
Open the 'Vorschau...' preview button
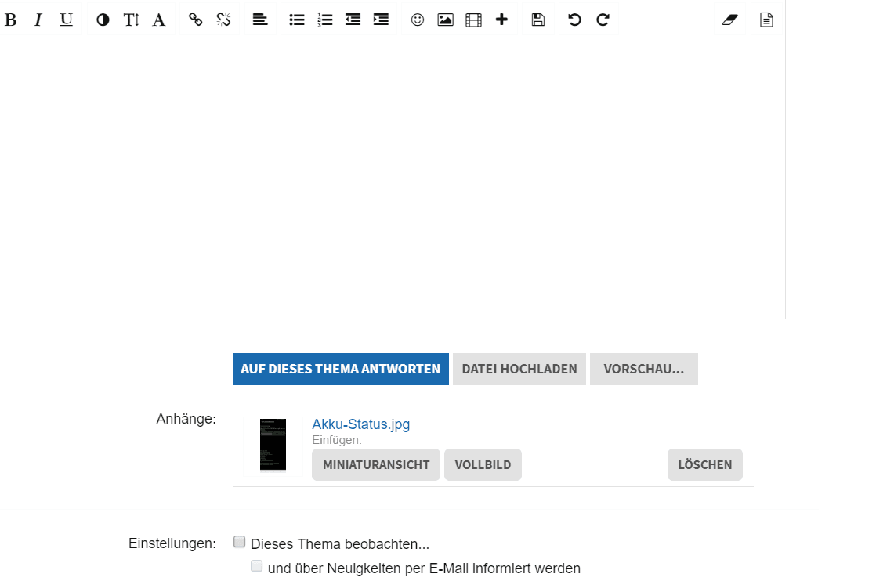(644, 370)
